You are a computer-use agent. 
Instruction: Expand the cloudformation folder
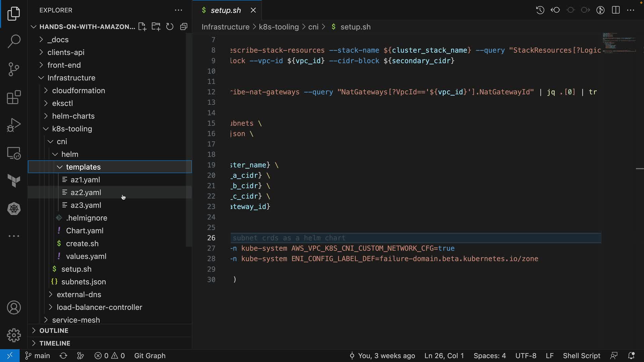pos(78,90)
